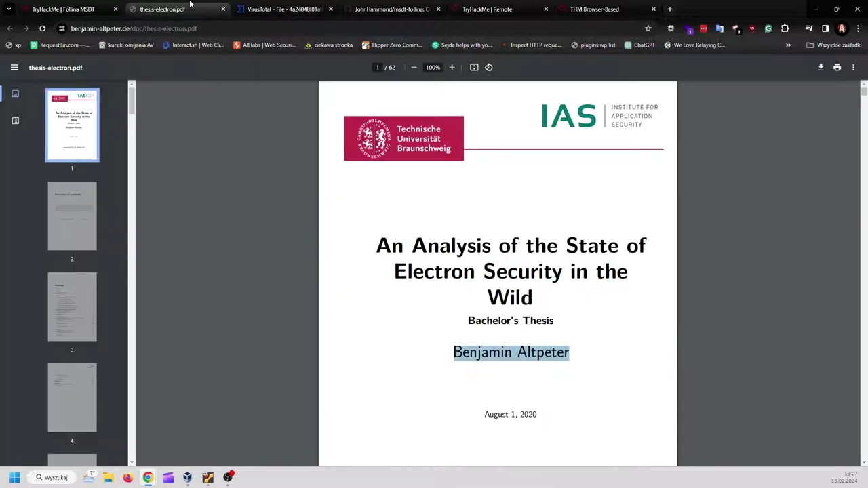View site information for benjamin-altpeter.de
Image resolution: width=868 pixels, height=488 pixels.
(x=62, y=28)
